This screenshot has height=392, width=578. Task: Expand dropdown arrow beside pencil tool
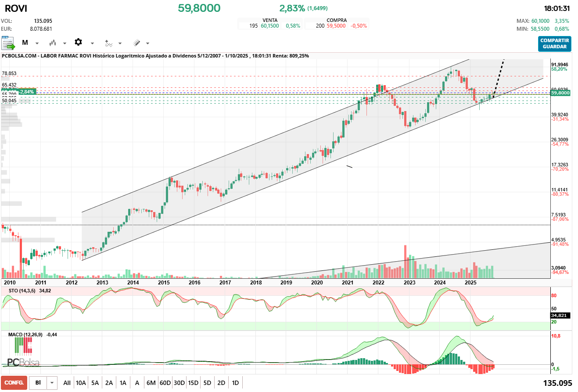(x=147, y=43)
